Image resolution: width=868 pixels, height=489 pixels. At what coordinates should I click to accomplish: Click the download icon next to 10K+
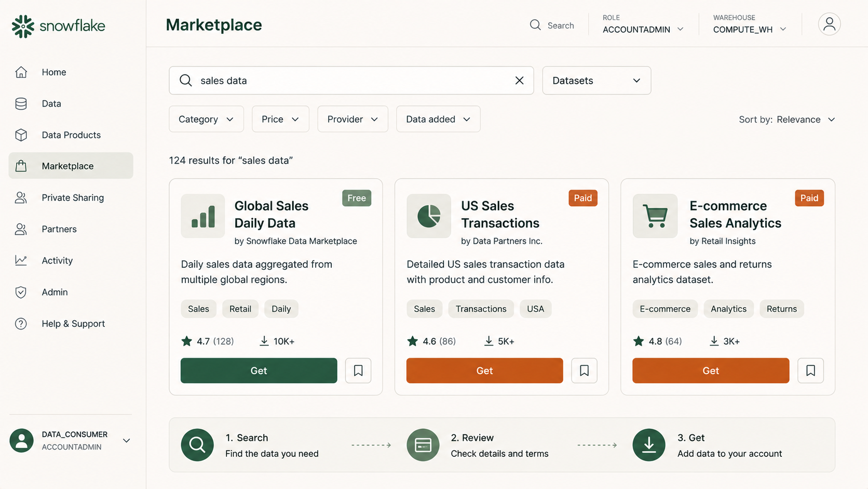pyautogui.click(x=264, y=341)
